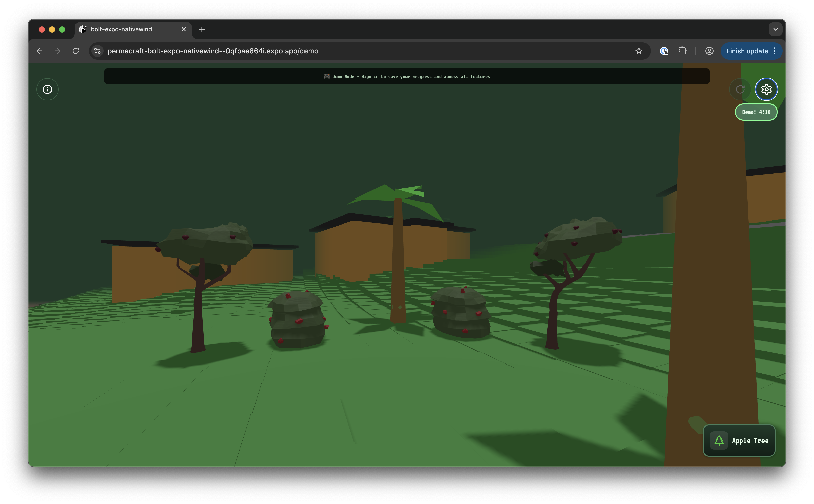Viewport: 814px width, 504px height.
Task: Go back using the browser arrow
Action: (39, 51)
